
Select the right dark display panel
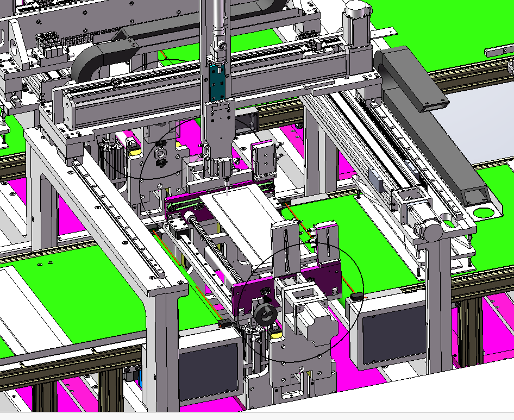click(394, 336)
